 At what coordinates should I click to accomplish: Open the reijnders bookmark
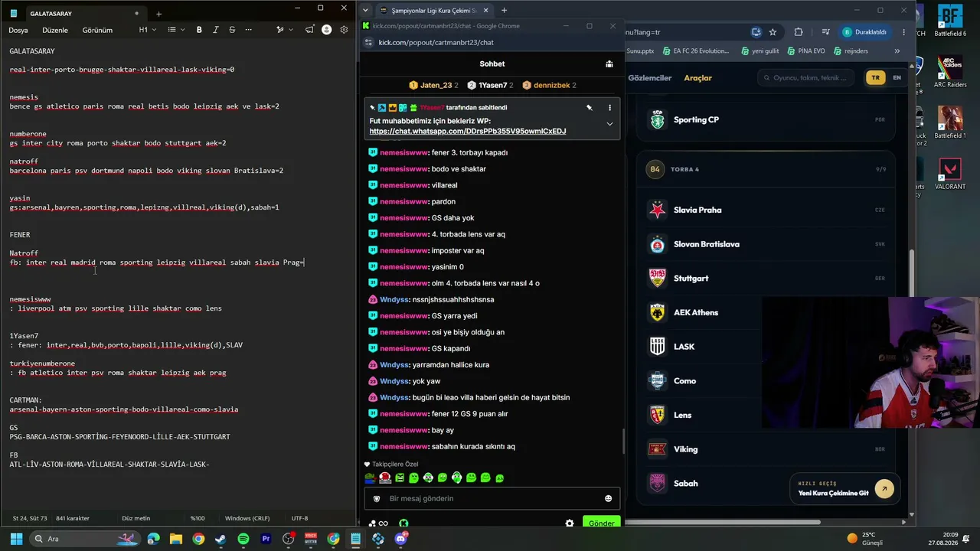click(x=851, y=51)
